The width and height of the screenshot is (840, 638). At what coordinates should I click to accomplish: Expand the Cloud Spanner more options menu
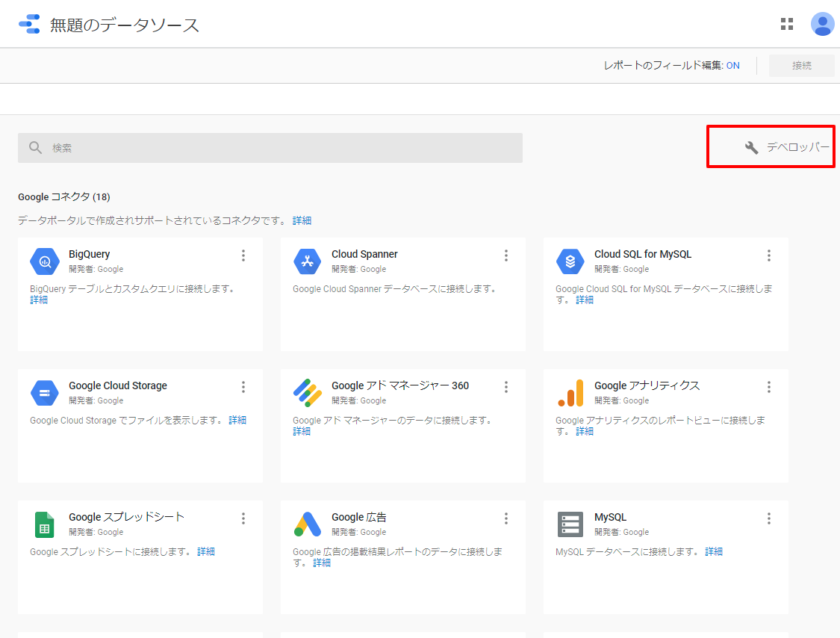[x=506, y=255]
